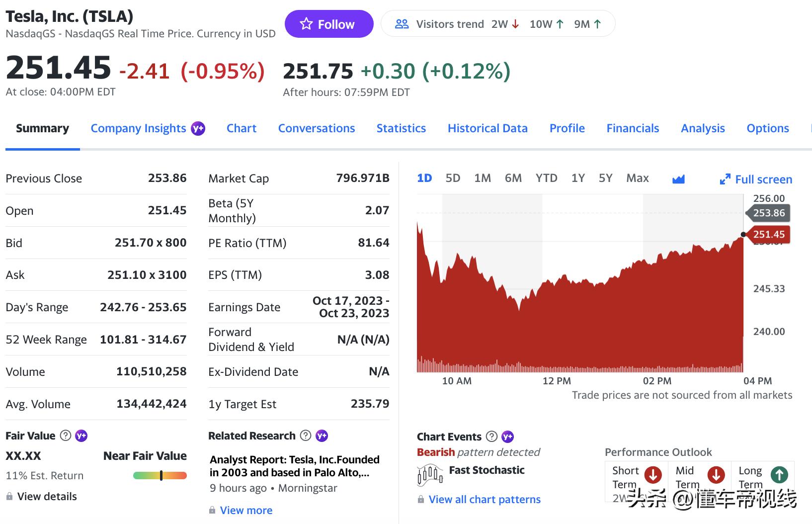Viewport: 812px width, 524px height.
Task: Open the Profile tab
Action: (567, 128)
